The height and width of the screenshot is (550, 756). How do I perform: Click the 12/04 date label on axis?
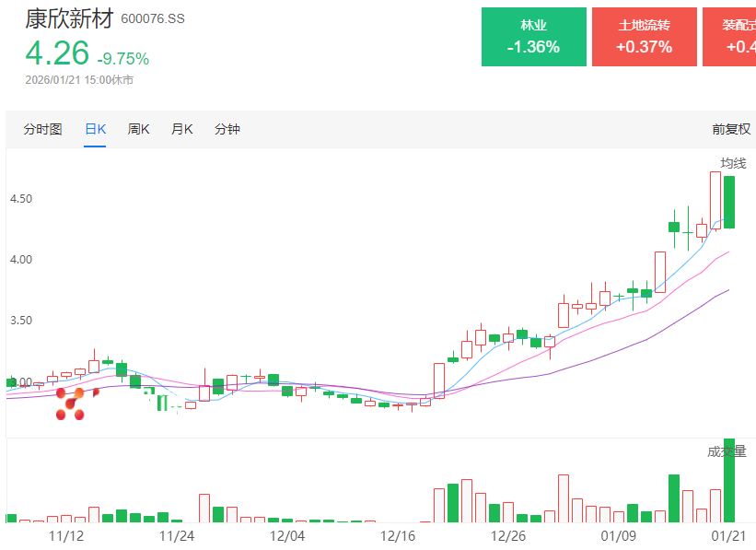coord(286,535)
